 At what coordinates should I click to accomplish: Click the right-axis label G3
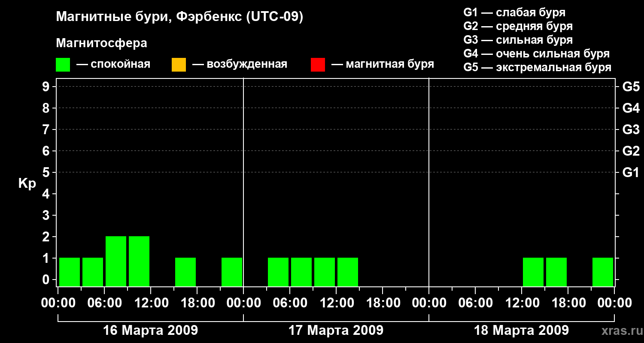tap(631, 129)
